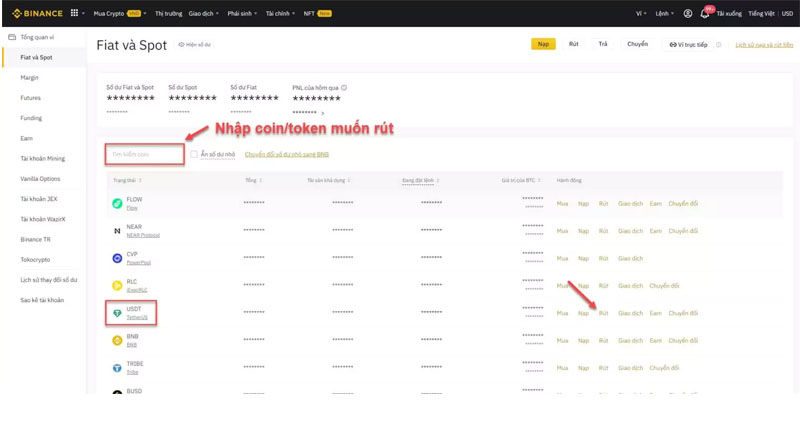Viewport: 800px width, 428px height.
Task: Open NEAR Protocol link under NEAR
Action: (x=143, y=235)
